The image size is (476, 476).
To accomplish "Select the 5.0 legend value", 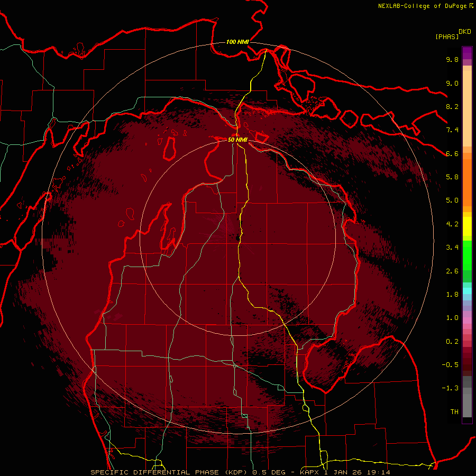I will (452, 200).
